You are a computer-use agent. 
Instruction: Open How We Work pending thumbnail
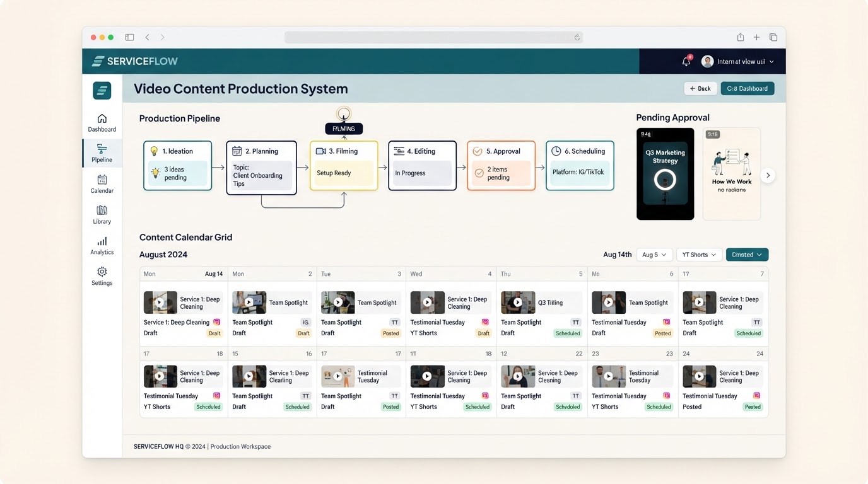732,174
